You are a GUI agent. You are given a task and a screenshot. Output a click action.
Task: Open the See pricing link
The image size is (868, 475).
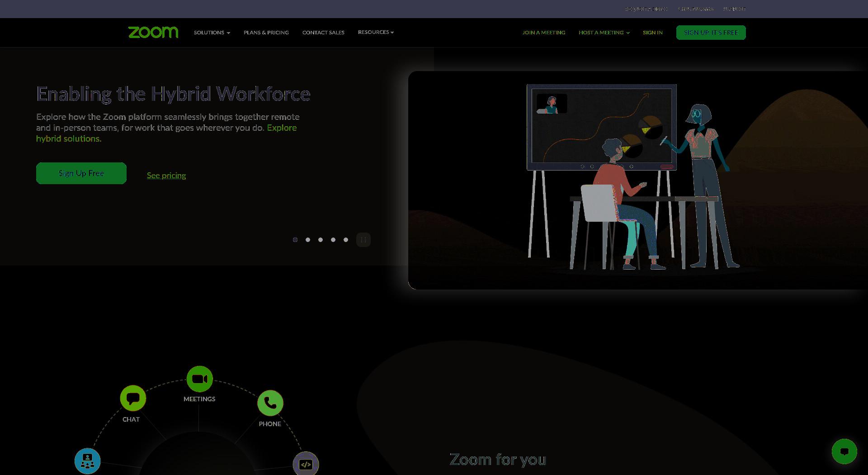point(166,176)
